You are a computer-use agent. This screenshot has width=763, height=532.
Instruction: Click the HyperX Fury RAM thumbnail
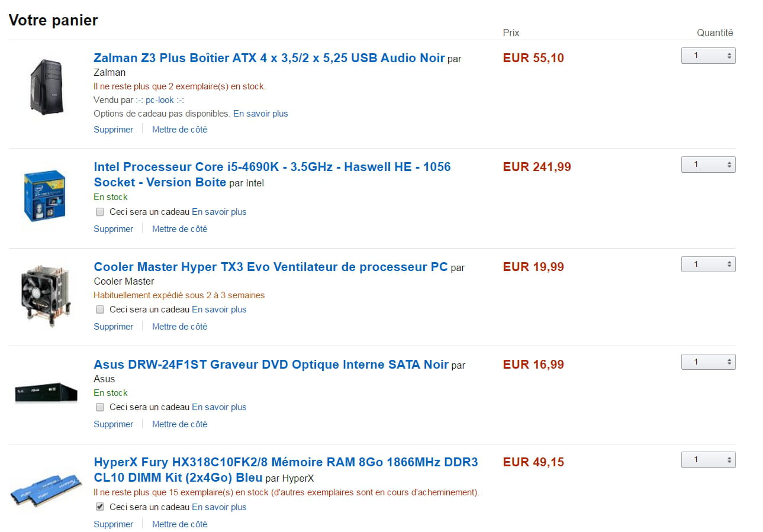tap(46, 489)
